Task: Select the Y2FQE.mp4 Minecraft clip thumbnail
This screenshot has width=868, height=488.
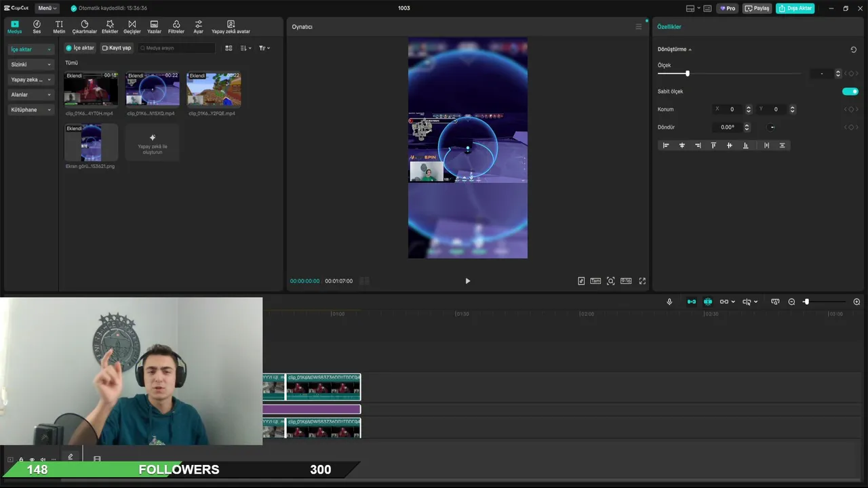Action: click(214, 89)
